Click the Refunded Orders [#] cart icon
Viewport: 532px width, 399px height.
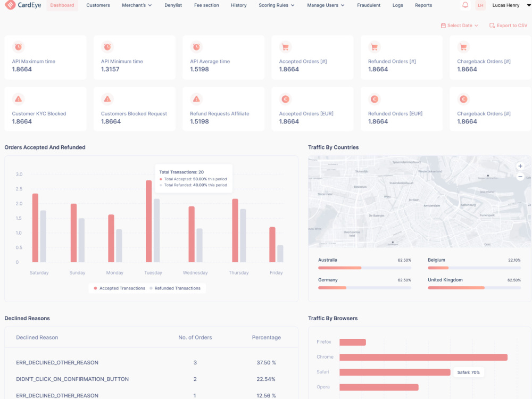click(374, 47)
